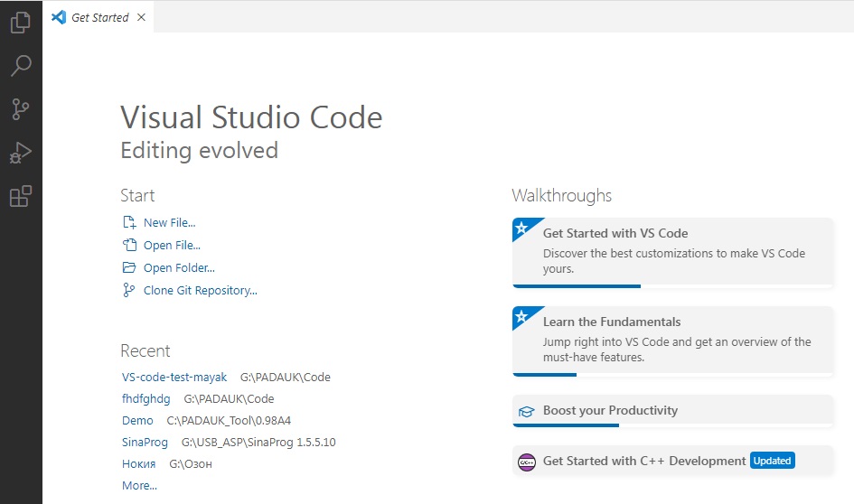The width and height of the screenshot is (854, 504).
Task: Close the Get Started tab
Action: pyautogui.click(x=141, y=17)
